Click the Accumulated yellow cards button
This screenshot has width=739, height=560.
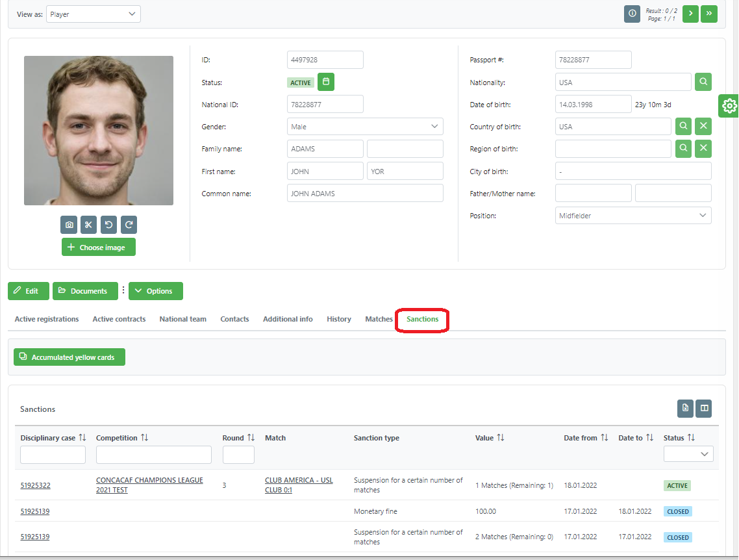69,357
